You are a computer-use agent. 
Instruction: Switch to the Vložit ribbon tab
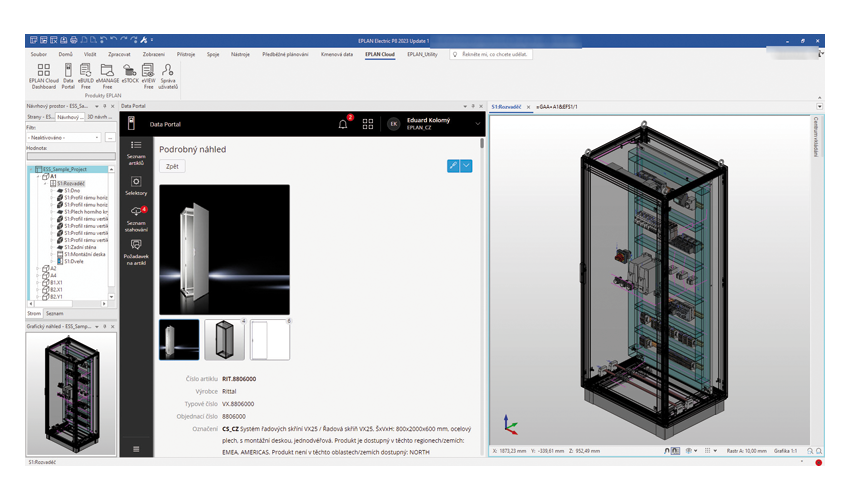(90, 54)
